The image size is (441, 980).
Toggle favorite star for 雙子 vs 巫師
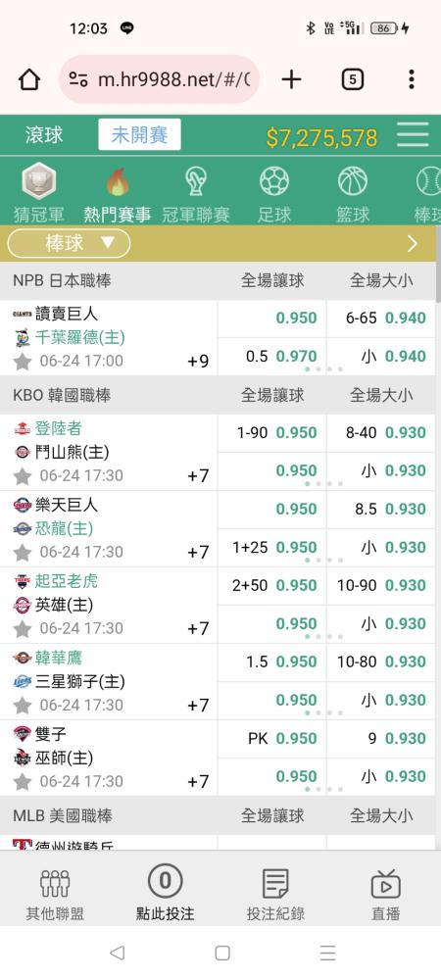(x=23, y=781)
